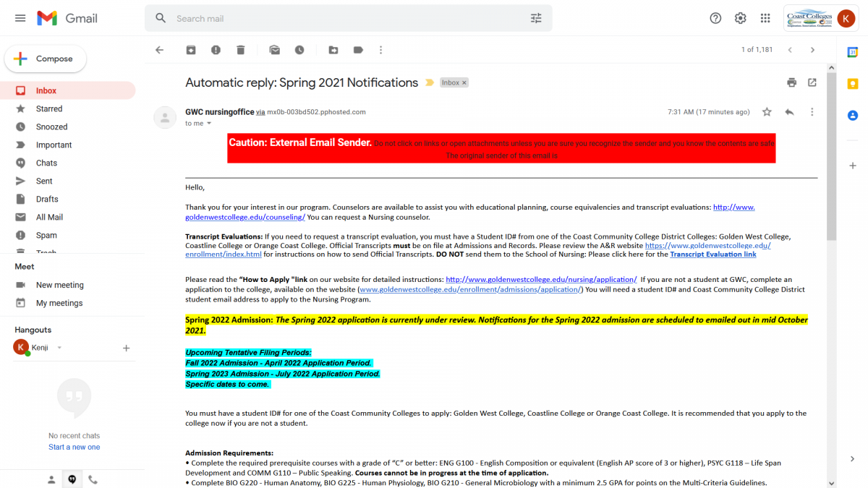Remove the Inbox label from the conversation
The width and height of the screenshot is (868, 488).
coord(464,83)
